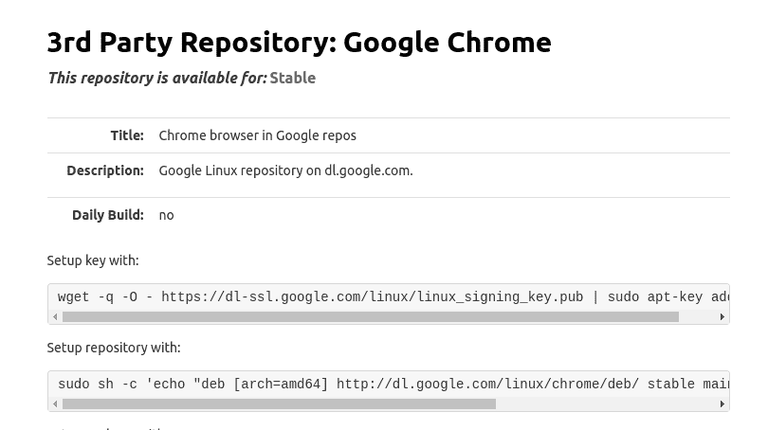Image resolution: width=768 pixels, height=430 pixels.
Task: Click the "Title:" field label
Action: click(x=127, y=135)
